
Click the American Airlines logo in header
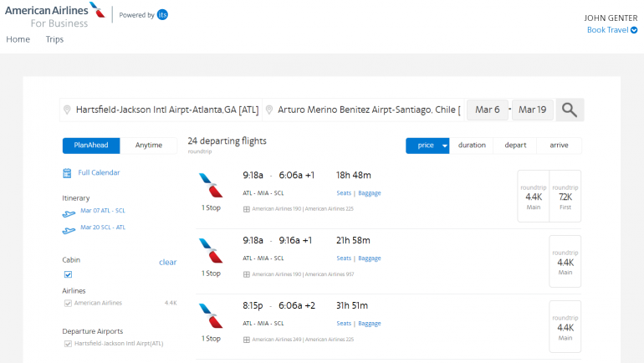[x=55, y=15]
